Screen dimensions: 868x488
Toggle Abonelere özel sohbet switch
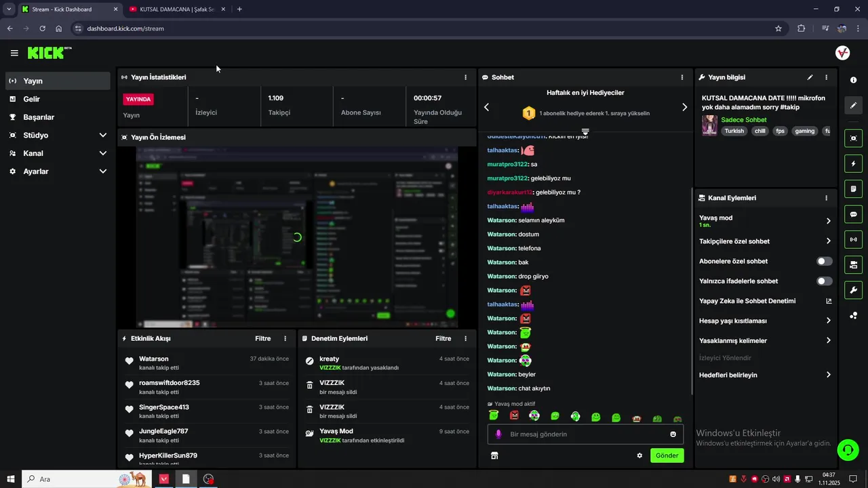click(824, 261)
